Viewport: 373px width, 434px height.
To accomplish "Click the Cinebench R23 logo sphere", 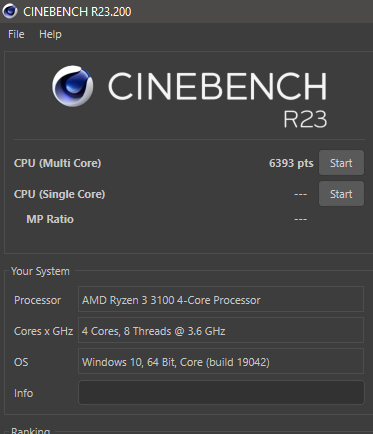I will click(x=72, y=86).
